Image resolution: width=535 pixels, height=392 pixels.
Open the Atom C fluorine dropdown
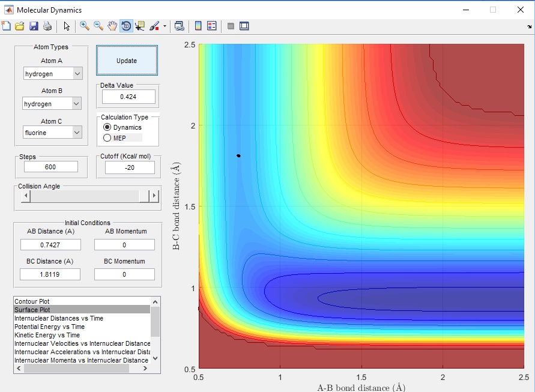click(x=52, y=132)
